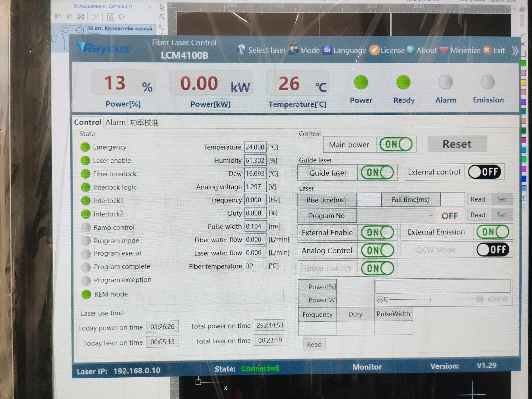532x399 pixels.
Task: Open the 功率校准 tab
Action: pyautogui.click(x=144, y=123)
